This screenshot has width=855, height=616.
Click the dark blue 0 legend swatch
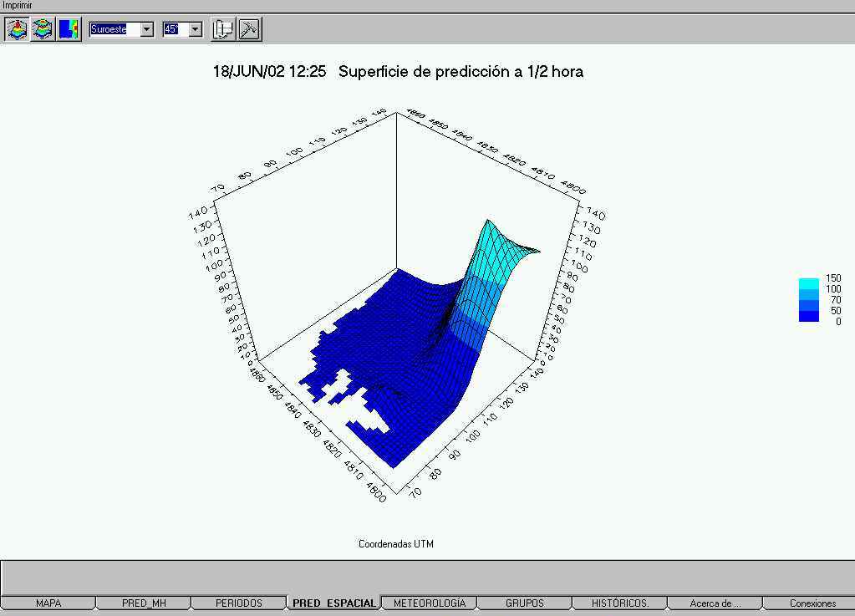tap(809, 317)
